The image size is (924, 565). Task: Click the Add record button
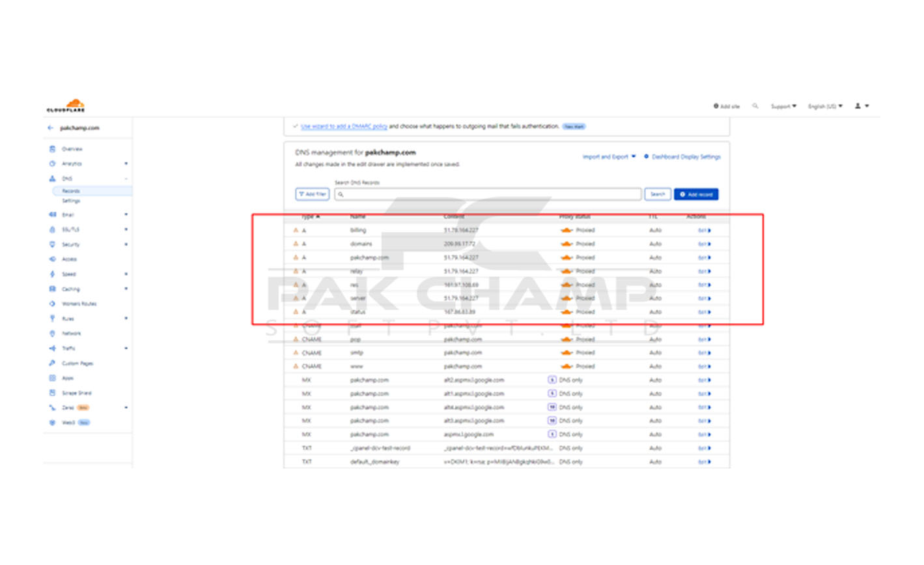tap(696, 194)
